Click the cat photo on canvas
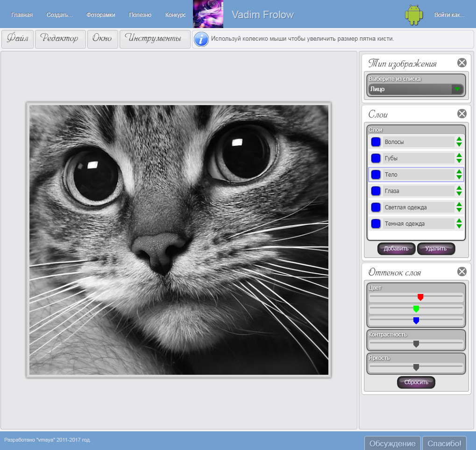This screenshot has width=476, height=450. click(x=179, y=240)
